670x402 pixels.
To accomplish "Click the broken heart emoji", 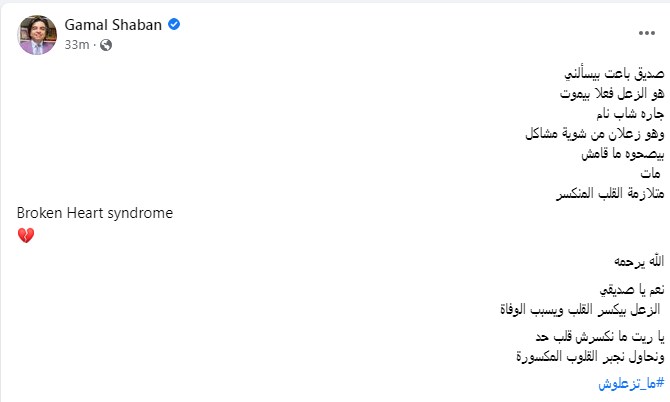I will tap(26, 235).
